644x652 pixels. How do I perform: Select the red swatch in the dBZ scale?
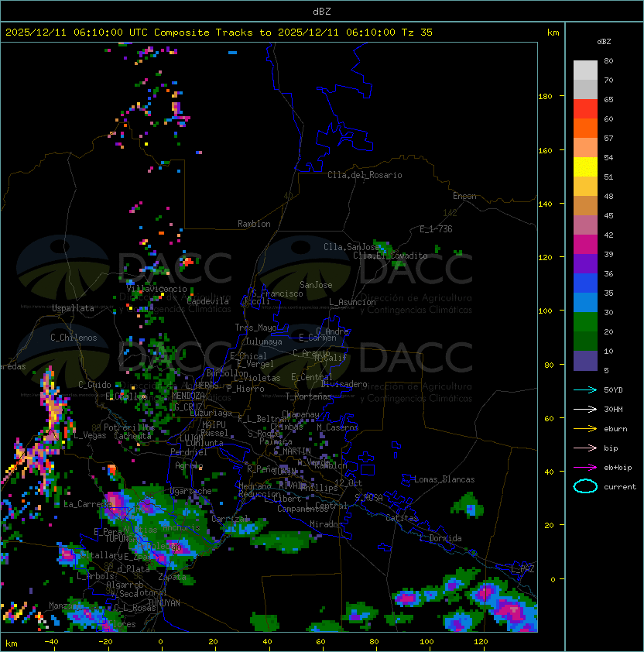pos(585,109)
